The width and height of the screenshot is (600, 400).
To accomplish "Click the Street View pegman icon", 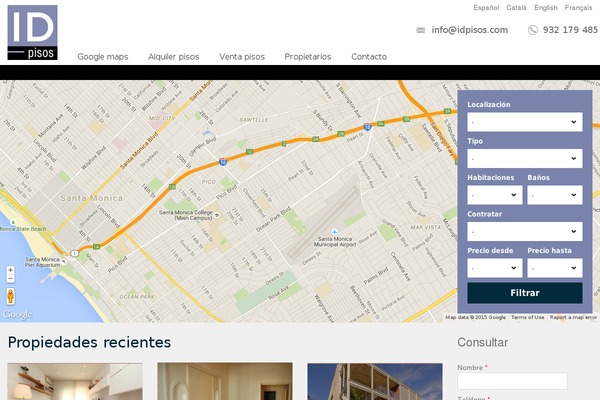I will point(11,297).
